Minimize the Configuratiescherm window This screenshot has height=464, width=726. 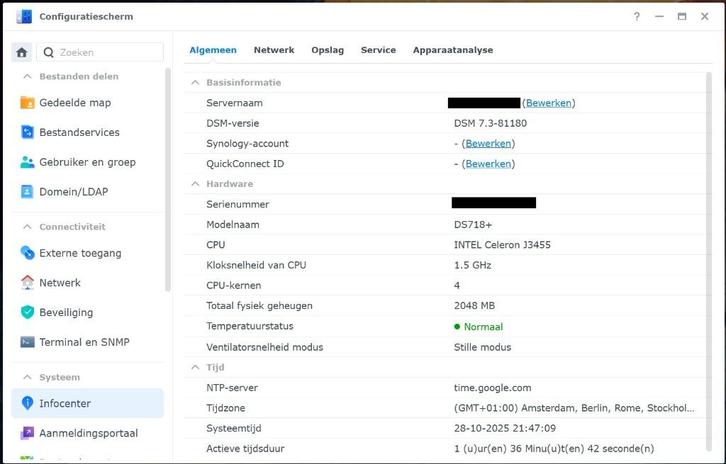coord(659,17)
